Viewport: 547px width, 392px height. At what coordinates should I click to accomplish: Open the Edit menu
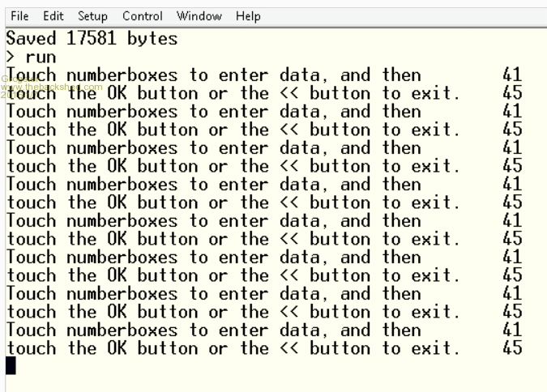click(x=53, y=16)
